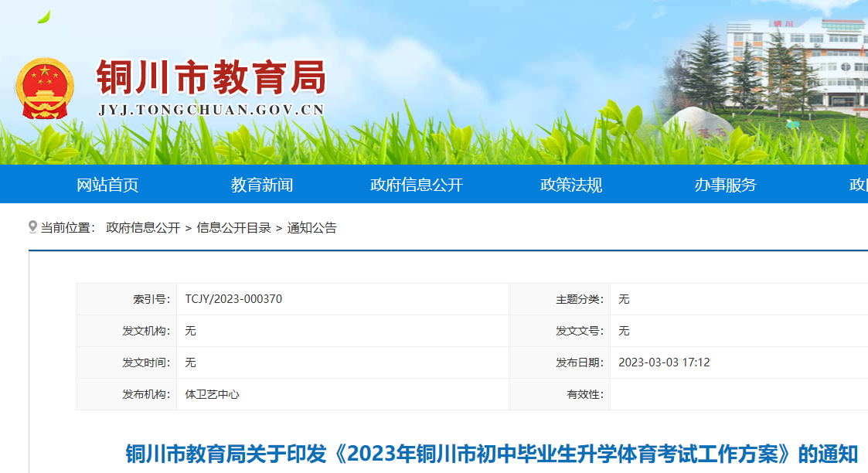Click the green leaf icon at top-left corner
Viewport: 868px width, 473px height.
click(x=44, y=16)
